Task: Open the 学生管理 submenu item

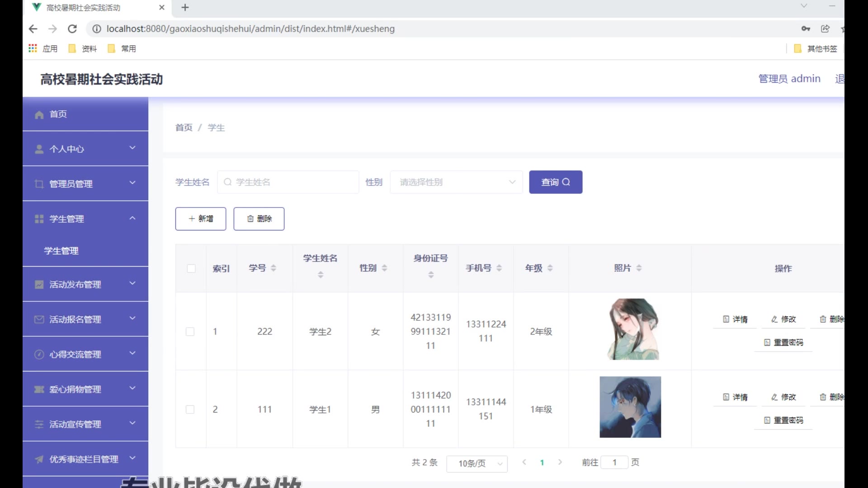Action: tap(61, 251)
